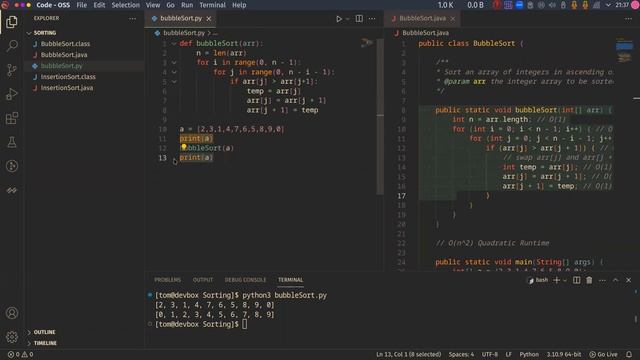Start Go Live server from status bar
Viewport: 640px width, 360px height.
603,354
